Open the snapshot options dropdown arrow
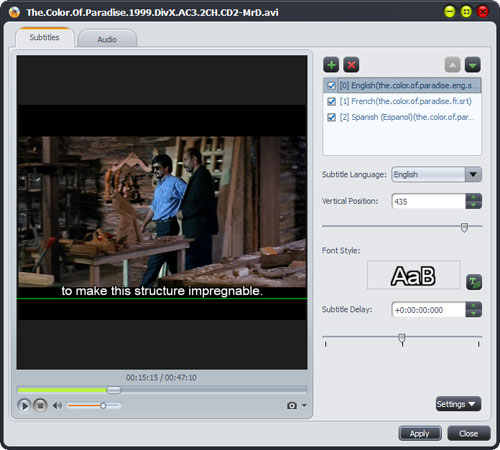 (x=304, y=405)
